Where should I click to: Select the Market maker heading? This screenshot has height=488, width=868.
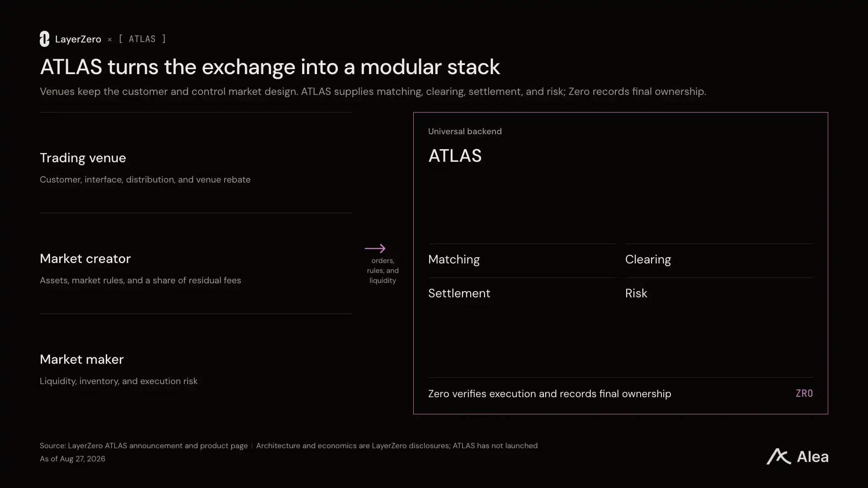[81, 359]
